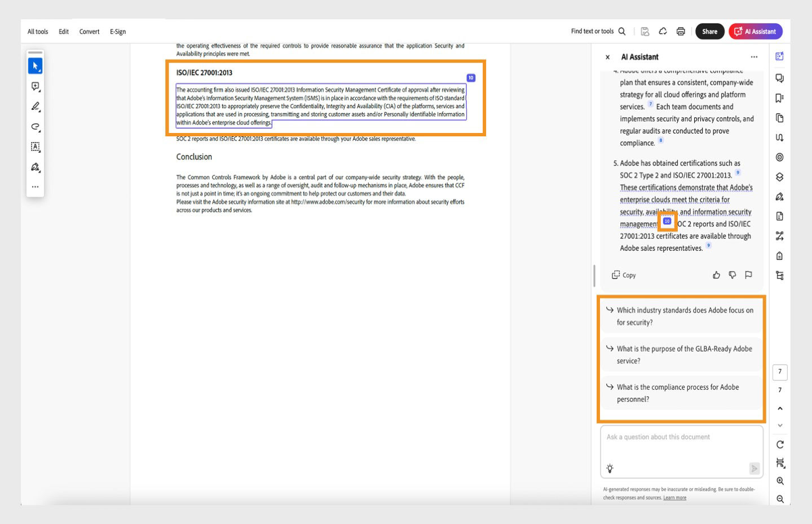Open the Convert menu
812x524 pixels.
89,32
